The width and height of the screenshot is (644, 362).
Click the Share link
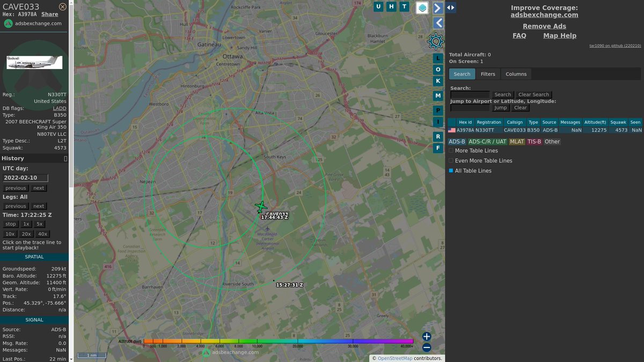(x=50, y=14)
